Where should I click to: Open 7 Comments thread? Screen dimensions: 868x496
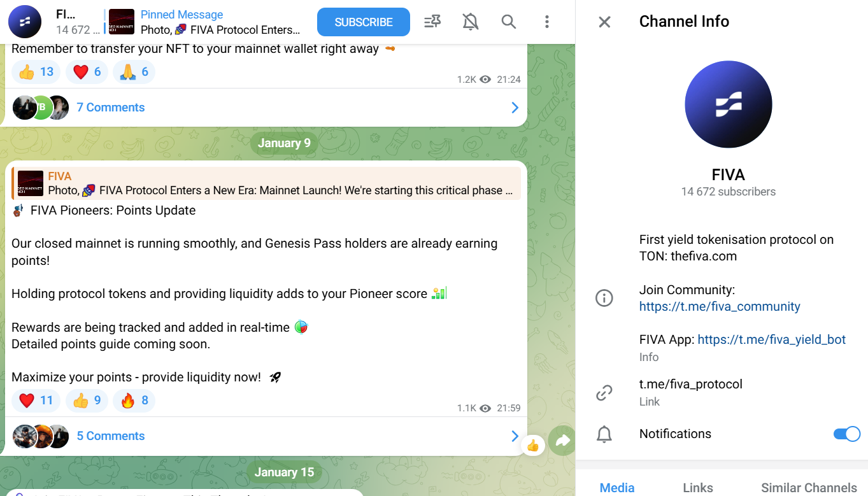tap(111, 108)
